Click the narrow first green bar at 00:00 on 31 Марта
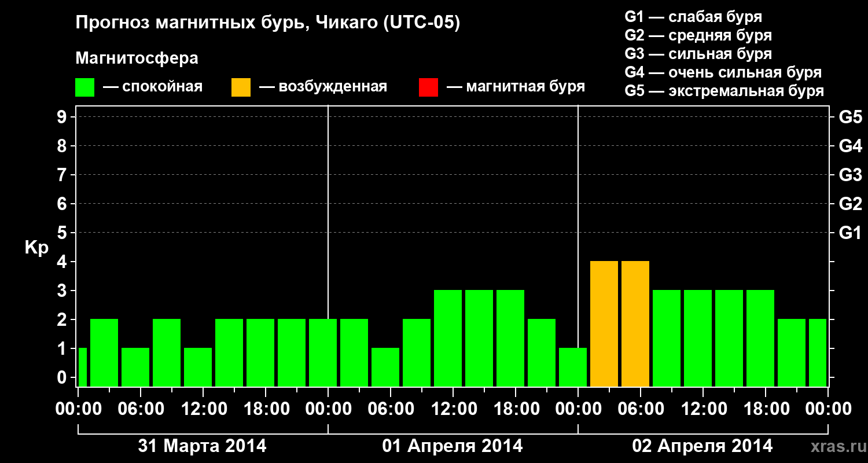868x463 pixels. coord(82,367)
